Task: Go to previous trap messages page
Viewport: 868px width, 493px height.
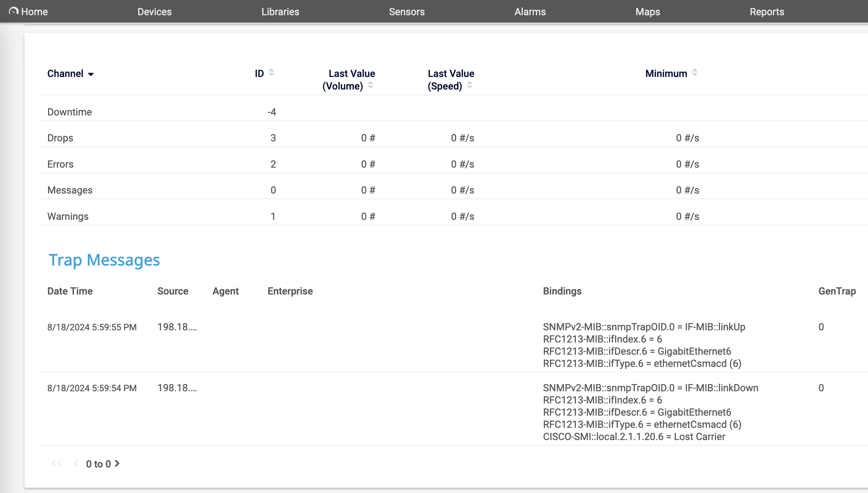Action: (x=76, y=463)
